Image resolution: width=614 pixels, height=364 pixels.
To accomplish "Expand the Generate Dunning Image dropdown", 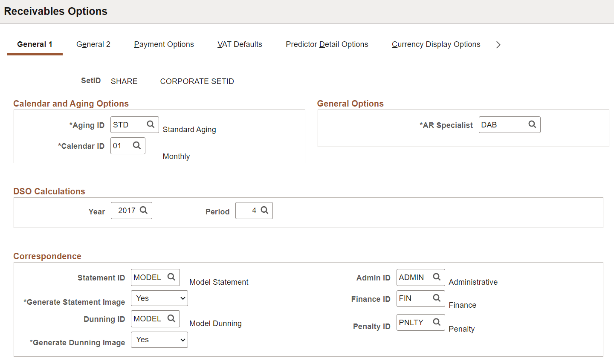I will pos(159,340).
